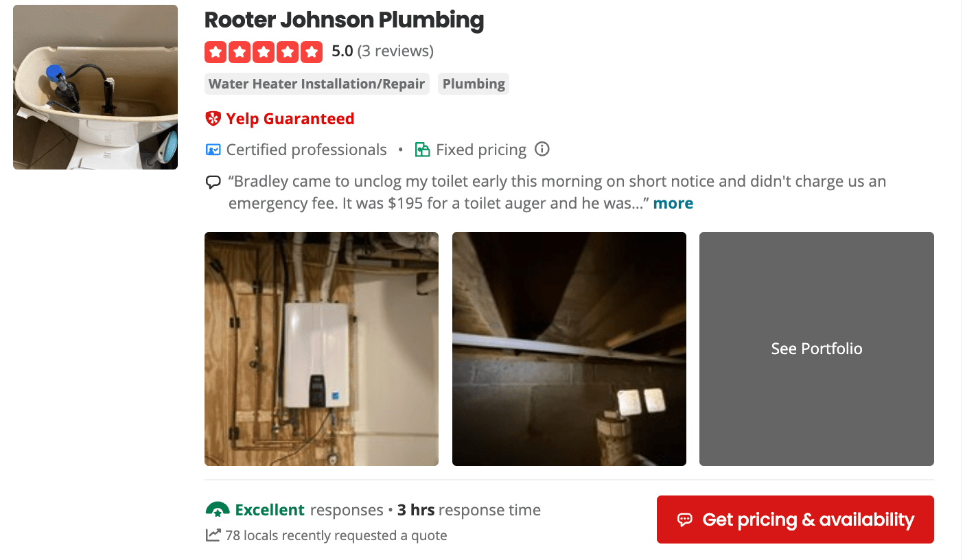Click the Excellent responses green badge icon
This screenshot has width=965, height=560.
pyautogui.click(x=218, y=510)
